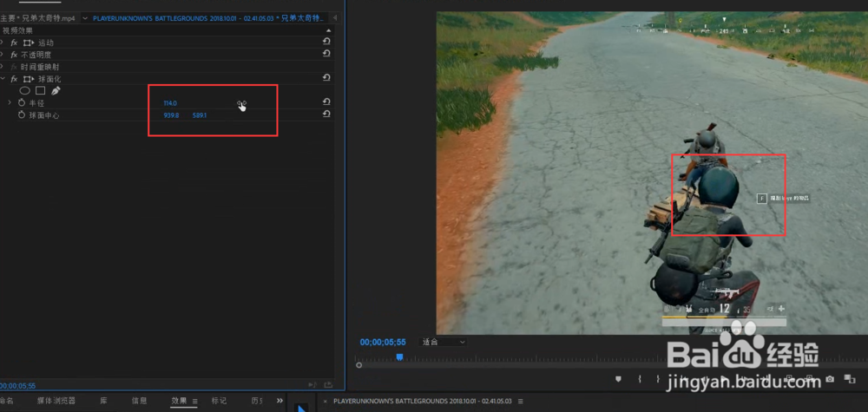
Task: Expand the 半径 parameter slider row
Action: click(10, 103)
